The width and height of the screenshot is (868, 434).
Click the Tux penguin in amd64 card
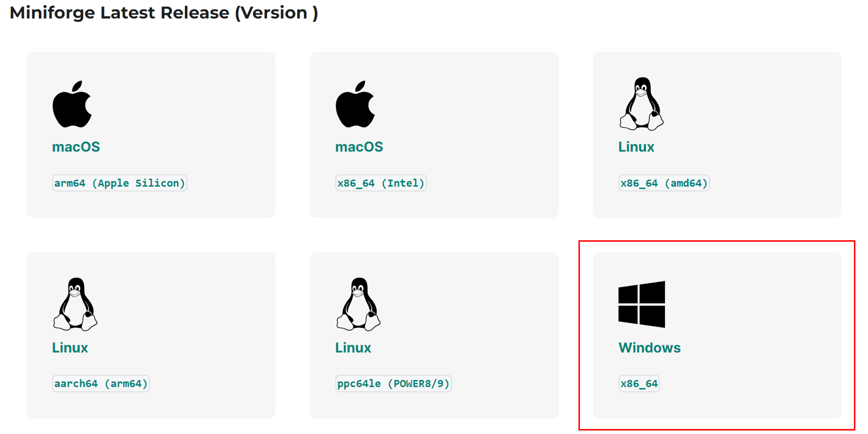click(641, 104)
